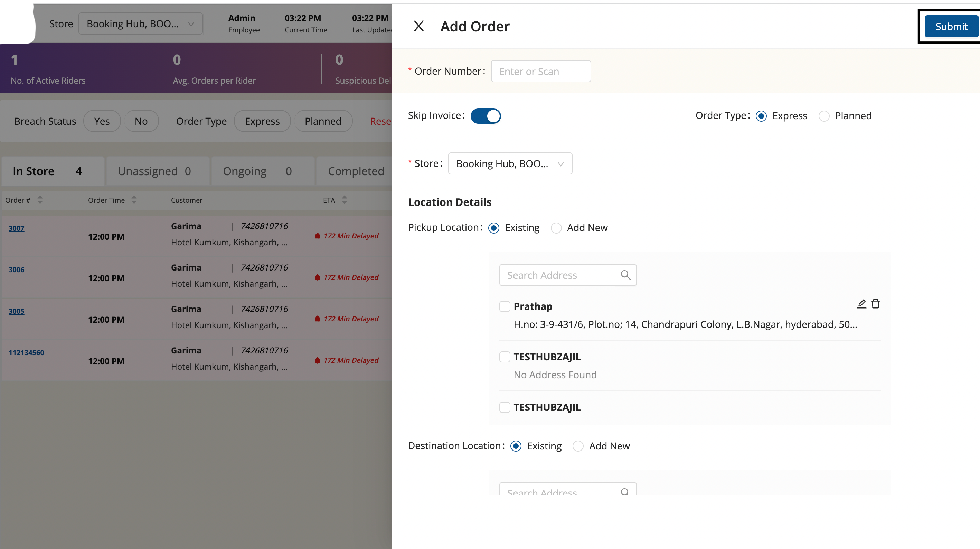
Task: Open the Store dropdown in Add Order form
Action: (x=510, y=164)
